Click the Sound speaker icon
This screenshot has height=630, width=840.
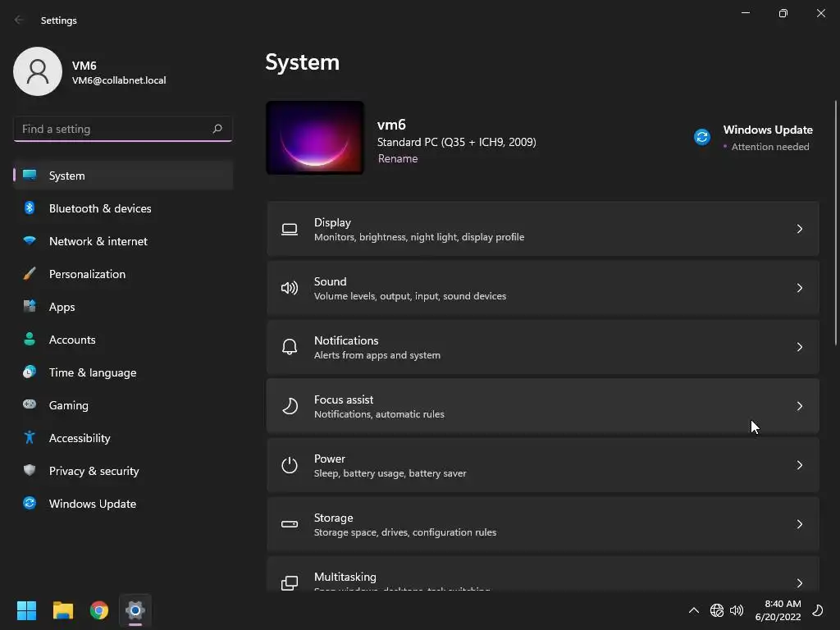coord(290,288)
